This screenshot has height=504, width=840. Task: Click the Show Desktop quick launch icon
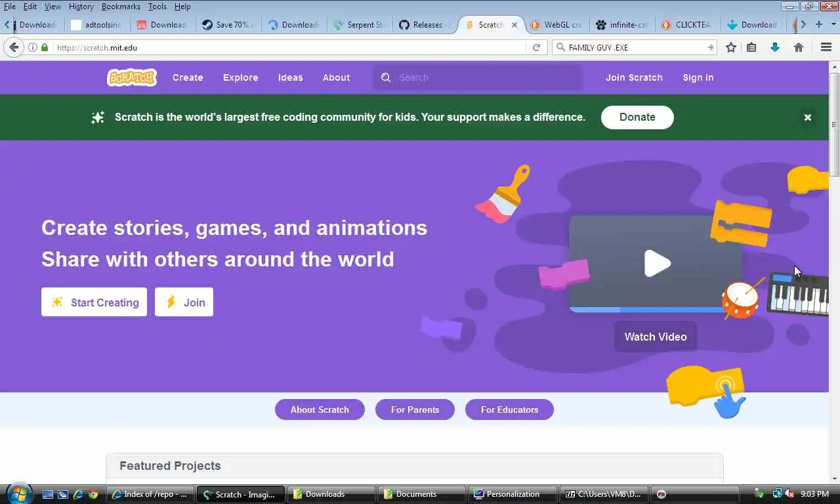48,494
